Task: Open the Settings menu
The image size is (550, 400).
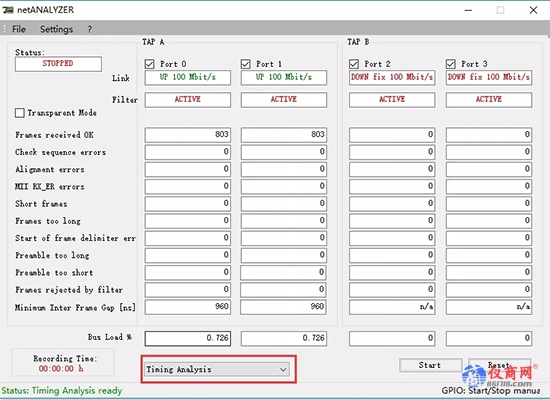Action: pyautogui.click(x=56, y=29)
